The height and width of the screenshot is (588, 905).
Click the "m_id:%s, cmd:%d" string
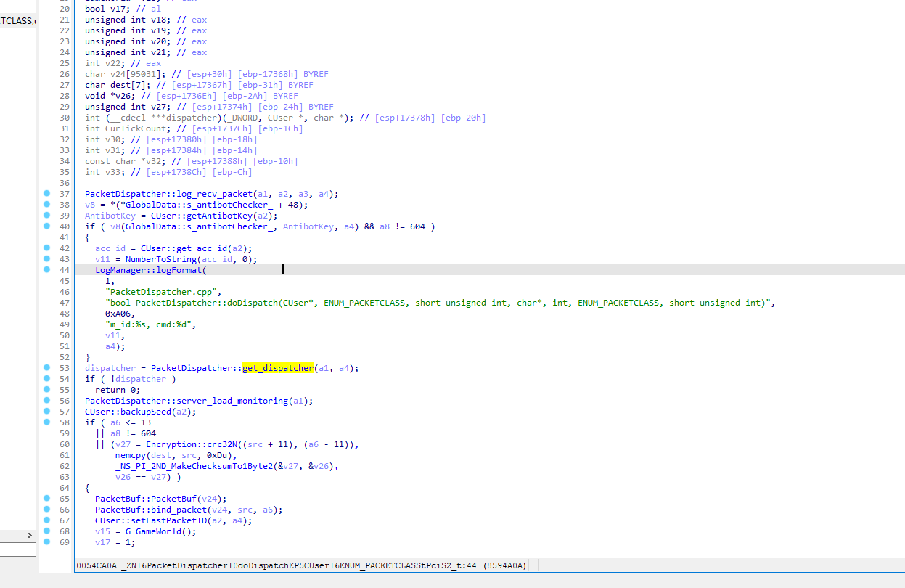[148, 324]
